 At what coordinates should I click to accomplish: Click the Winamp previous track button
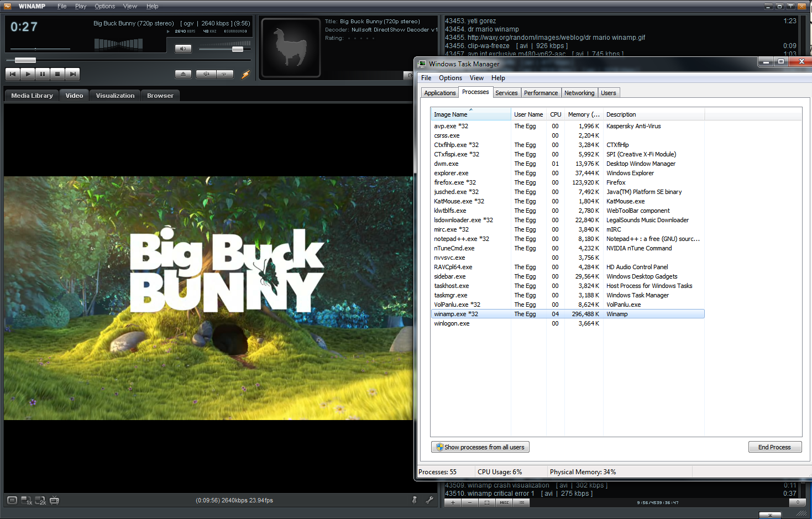[13, 74]
